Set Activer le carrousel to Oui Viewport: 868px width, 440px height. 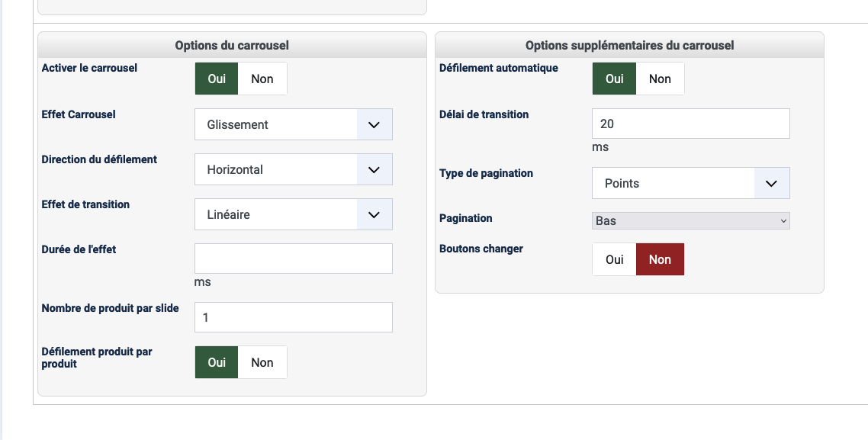217,79
